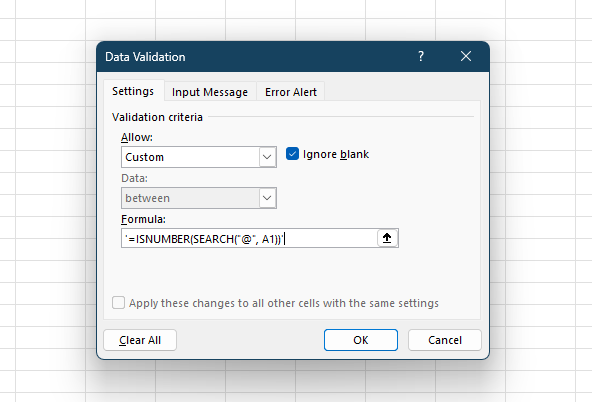Go to the Error Alert tab
This screenshot has width=592, height=402.
tap(291, 92)
